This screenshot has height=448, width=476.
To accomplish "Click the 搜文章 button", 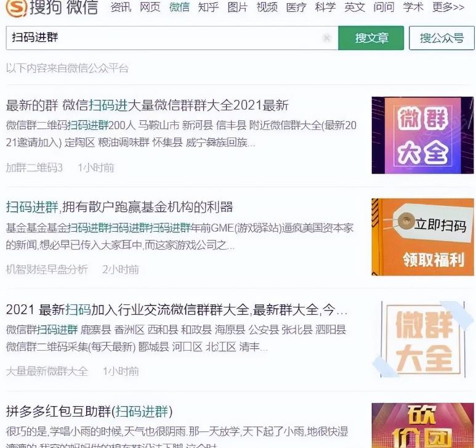I will pos(371,38).
